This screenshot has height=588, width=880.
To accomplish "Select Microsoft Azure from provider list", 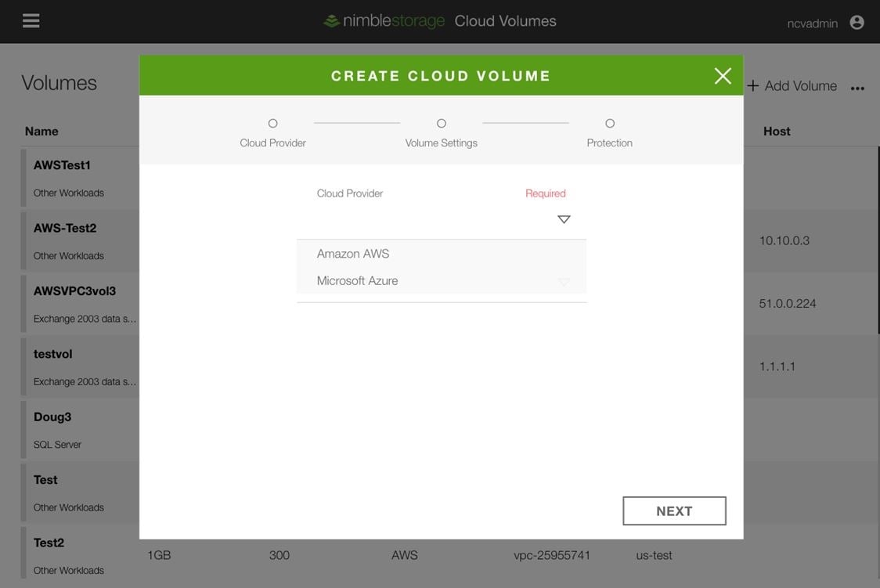I will [441, 280].
